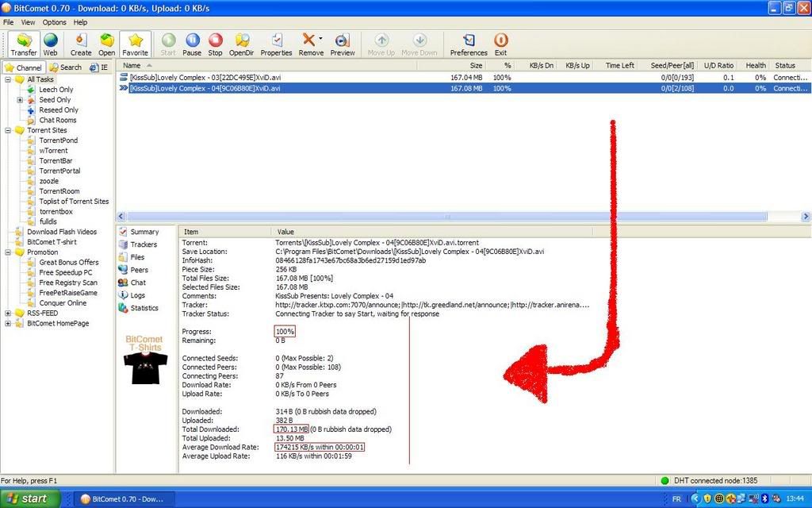Switch to the IE tab
The image size is (812, 508).
click(x=99, y=67)
